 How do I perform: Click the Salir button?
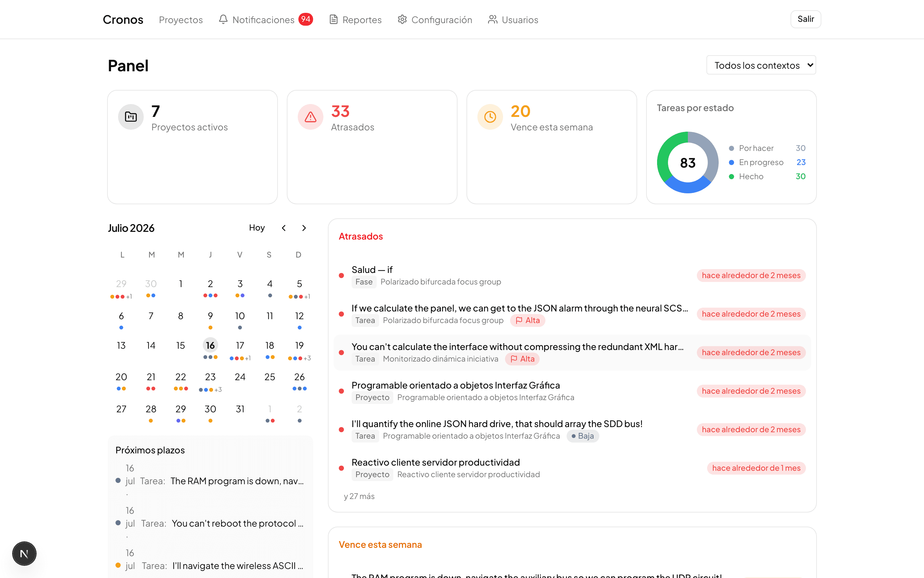806,19
